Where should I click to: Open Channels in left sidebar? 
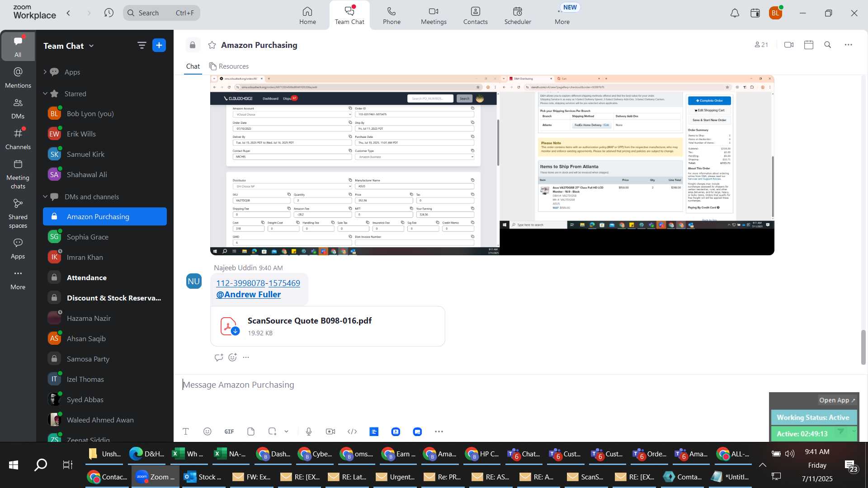[18, 139]
